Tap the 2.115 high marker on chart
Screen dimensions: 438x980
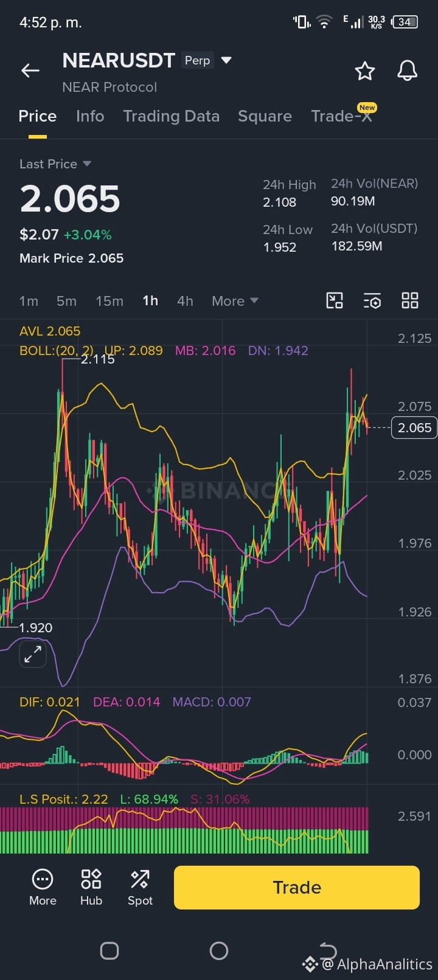(x=97, y=359)
